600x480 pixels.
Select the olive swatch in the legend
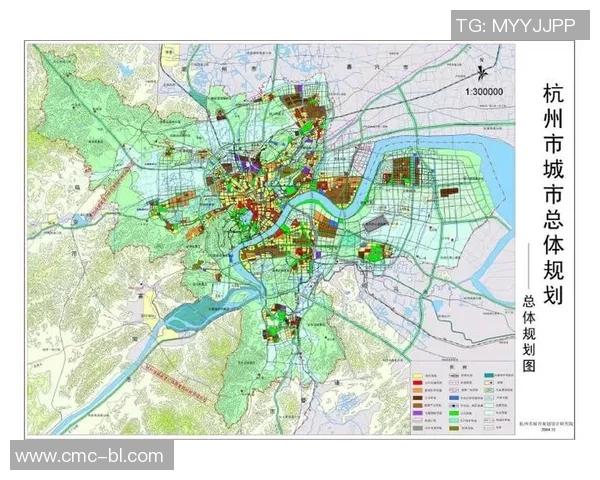(454, 428)
